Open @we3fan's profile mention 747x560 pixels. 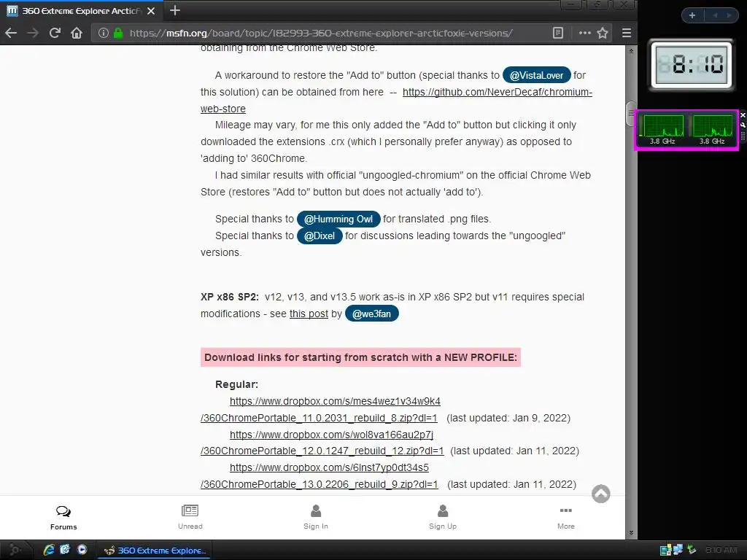371,314
